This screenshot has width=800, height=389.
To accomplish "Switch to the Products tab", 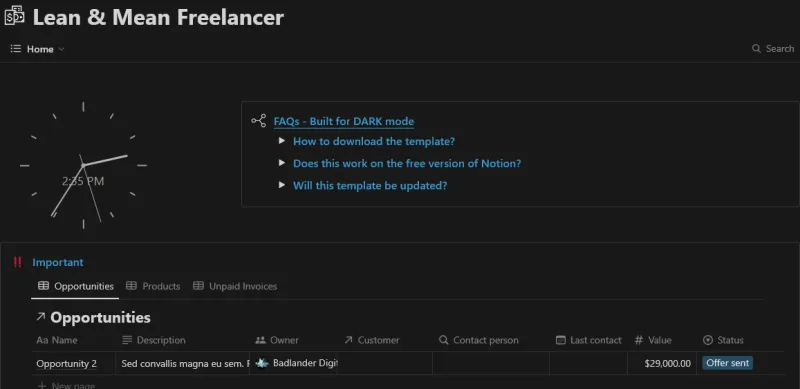I will [153, 286].
